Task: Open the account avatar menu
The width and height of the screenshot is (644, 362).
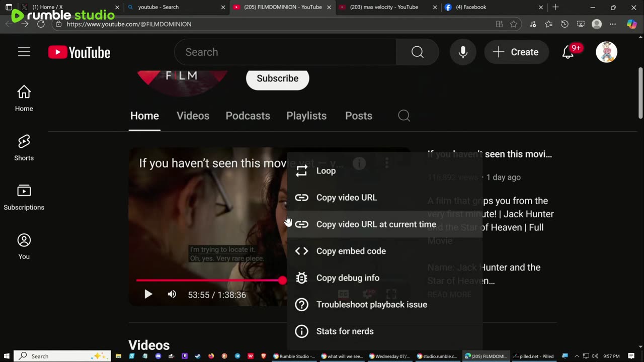Action: point(606,52)
